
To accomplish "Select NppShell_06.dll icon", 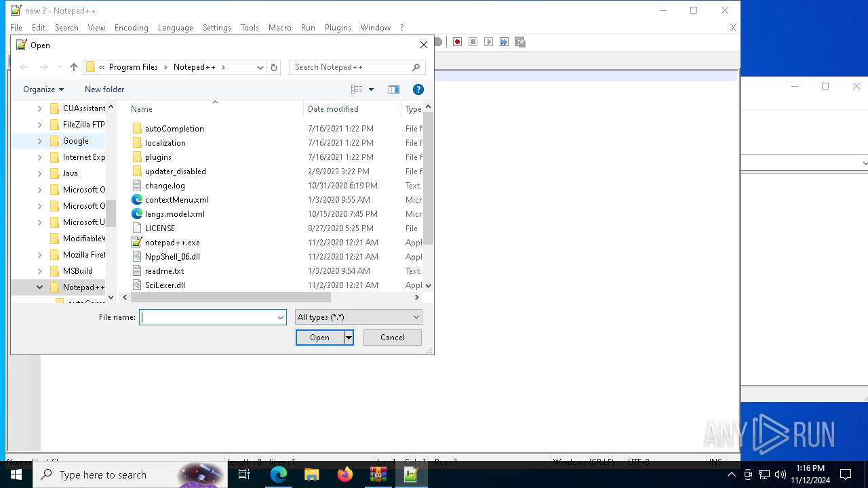I will (x=137, y=257).
